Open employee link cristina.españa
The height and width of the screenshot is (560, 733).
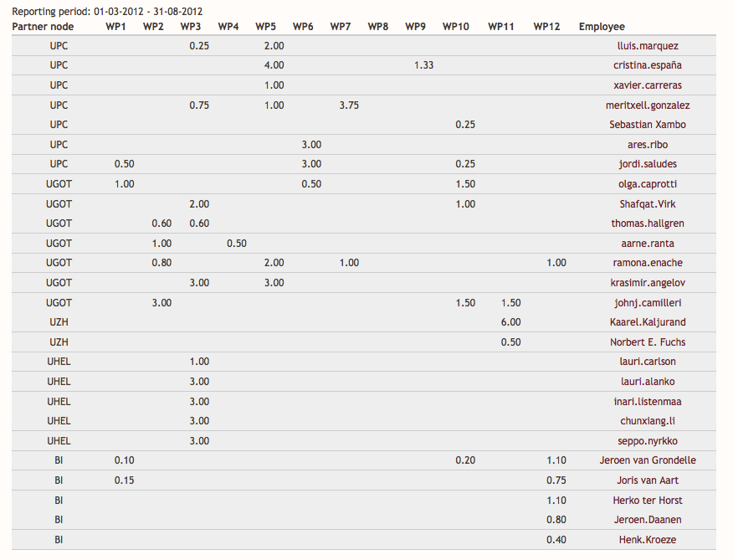(648, 65)
